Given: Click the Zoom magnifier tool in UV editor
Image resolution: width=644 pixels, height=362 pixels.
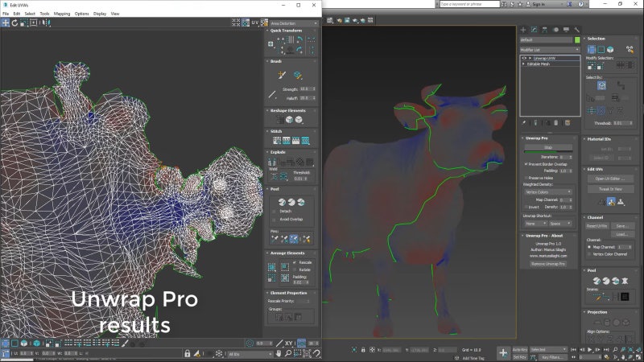Looking at the screenshot, I should click(x=288, y=353).
